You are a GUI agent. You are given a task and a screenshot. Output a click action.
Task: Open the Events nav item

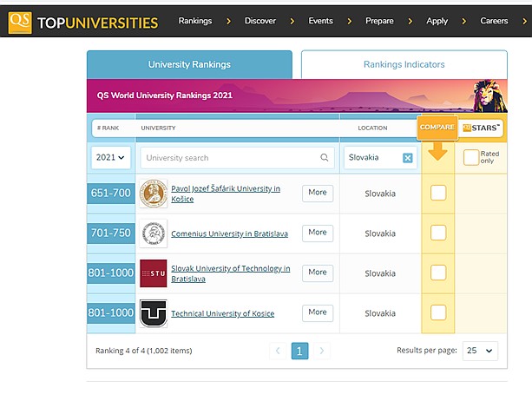pos(320,21)
